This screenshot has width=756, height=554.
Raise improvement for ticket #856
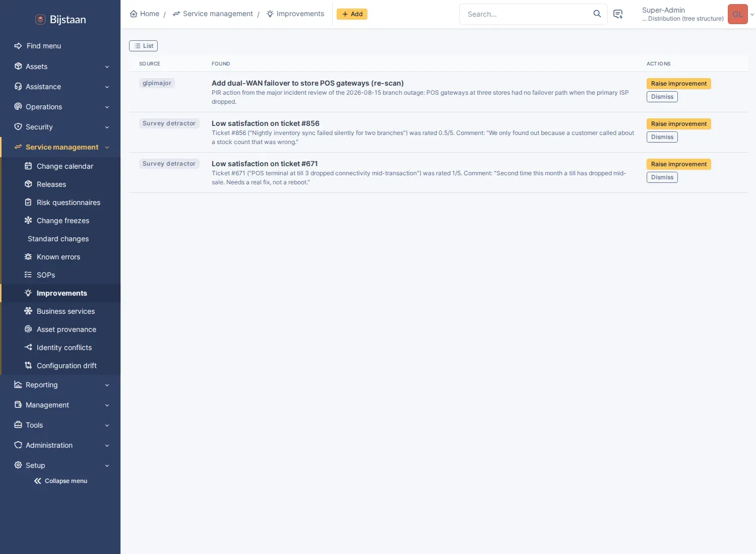(x=678, y=124)
